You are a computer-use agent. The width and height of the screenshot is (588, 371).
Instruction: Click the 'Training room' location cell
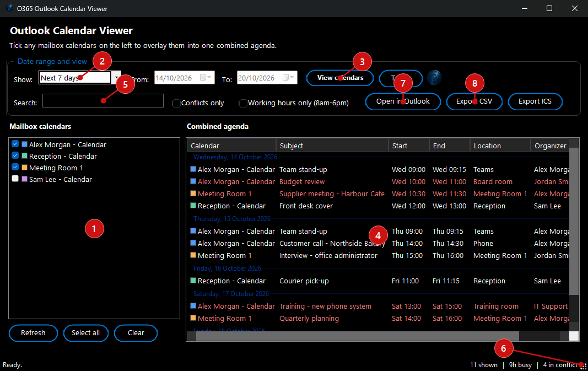click(x=496, y=307)
